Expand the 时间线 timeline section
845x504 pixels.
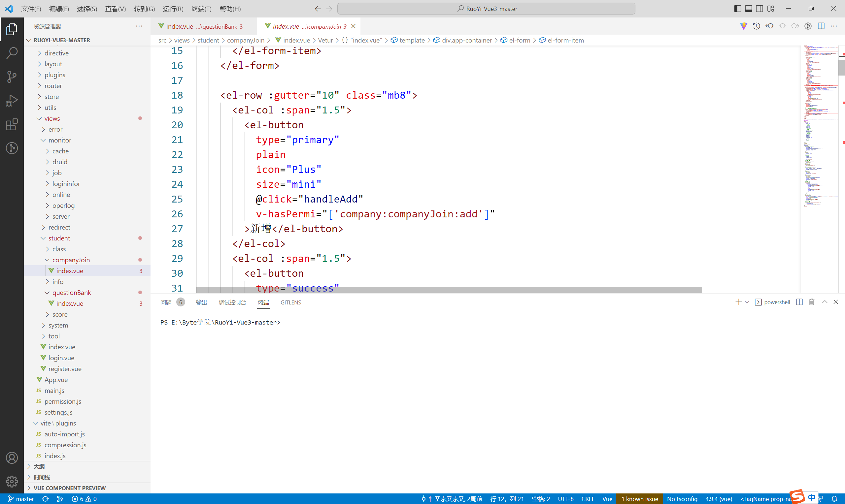pos(87,477)
